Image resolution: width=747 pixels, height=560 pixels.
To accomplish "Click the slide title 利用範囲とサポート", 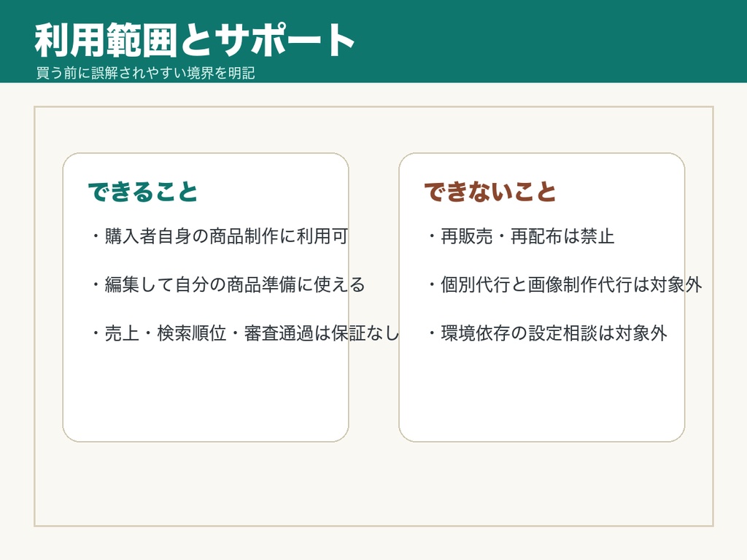I will pos(194,40).
